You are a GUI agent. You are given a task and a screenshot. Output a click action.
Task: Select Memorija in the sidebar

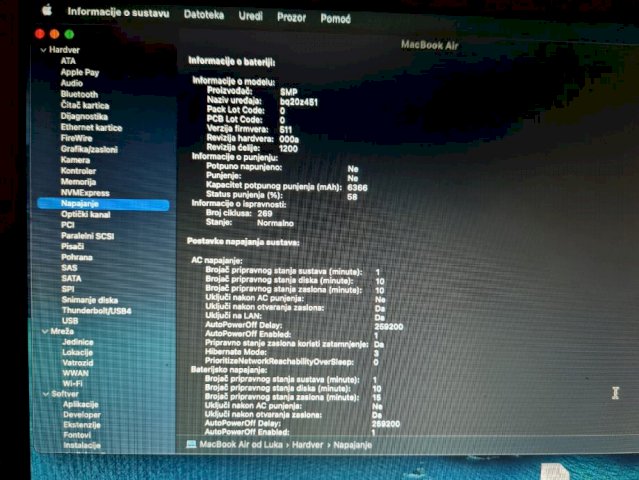(78, 182)
